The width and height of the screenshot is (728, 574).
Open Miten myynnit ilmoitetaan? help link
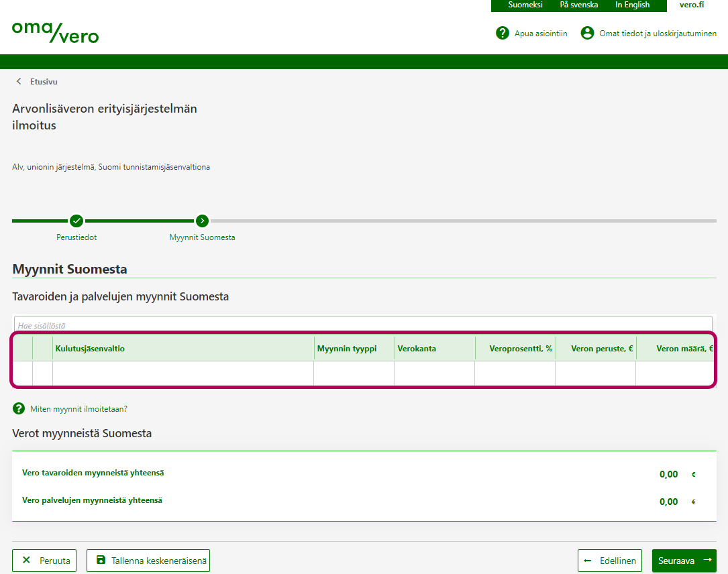point(79,408)
